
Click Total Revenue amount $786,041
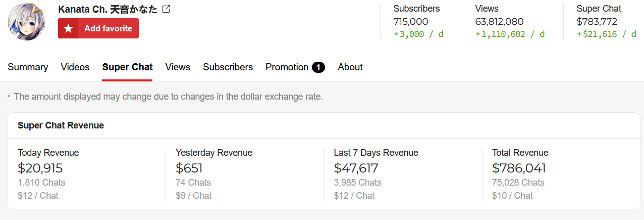click(x=519, y=168)
